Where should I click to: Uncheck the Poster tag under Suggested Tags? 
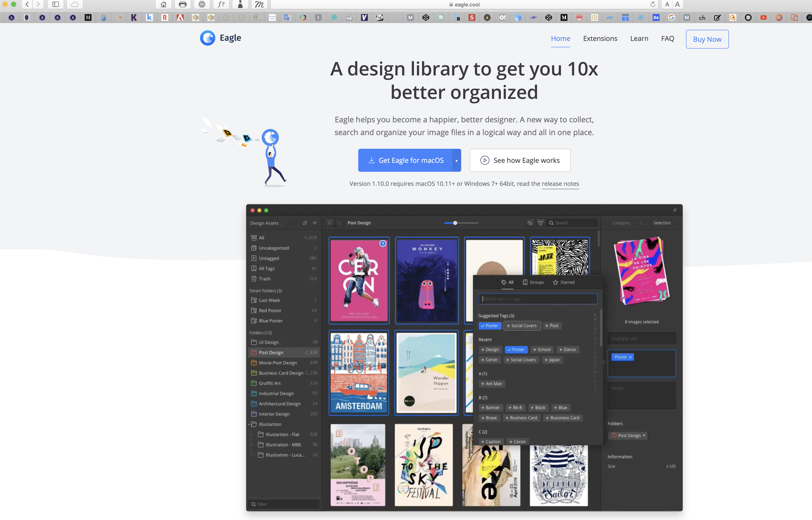pos(490,325)
